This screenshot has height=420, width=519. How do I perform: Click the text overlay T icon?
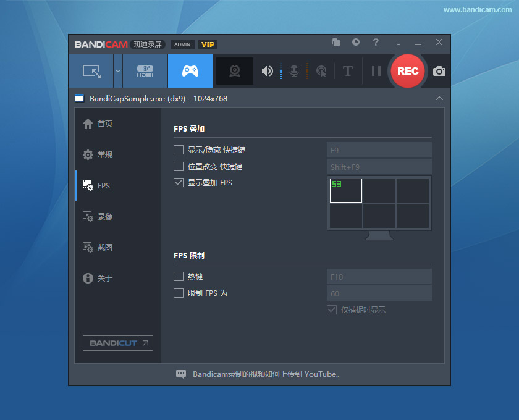(x=347, y=71)
